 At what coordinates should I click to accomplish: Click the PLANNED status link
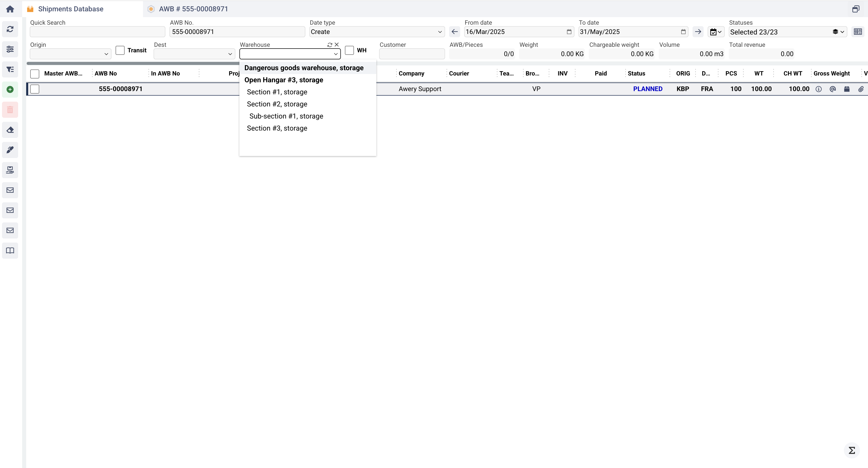(647, 89)
